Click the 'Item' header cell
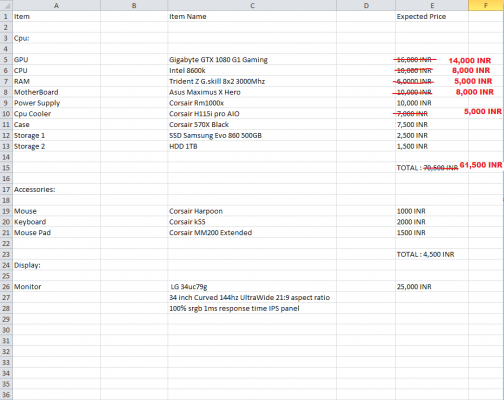Viewport: 504px width, 400px height. click(x=56, y=16)
